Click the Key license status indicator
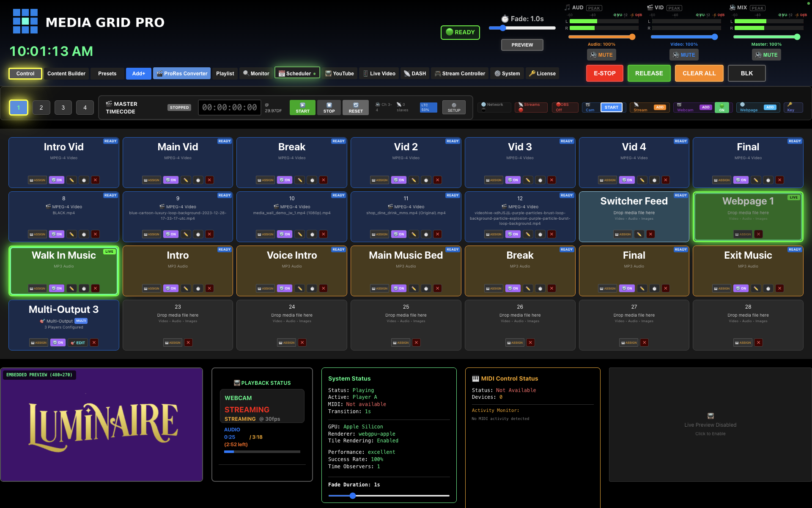 [793, 108]
